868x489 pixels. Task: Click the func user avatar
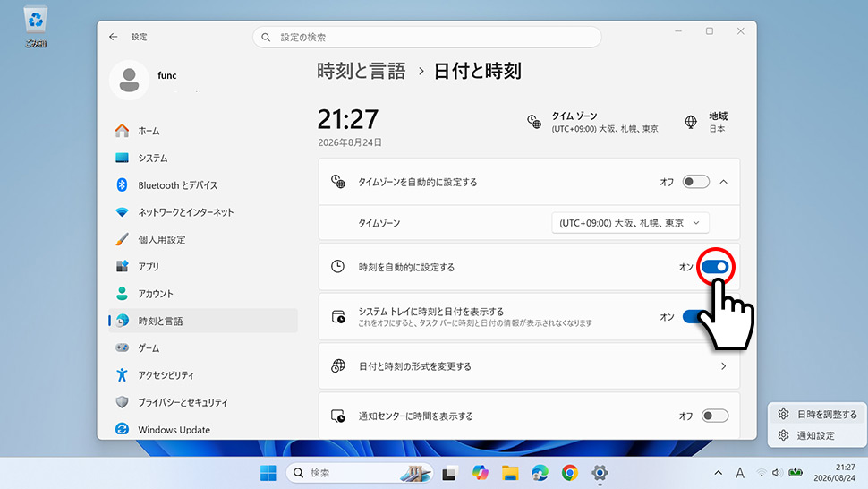tap(129, 80)
